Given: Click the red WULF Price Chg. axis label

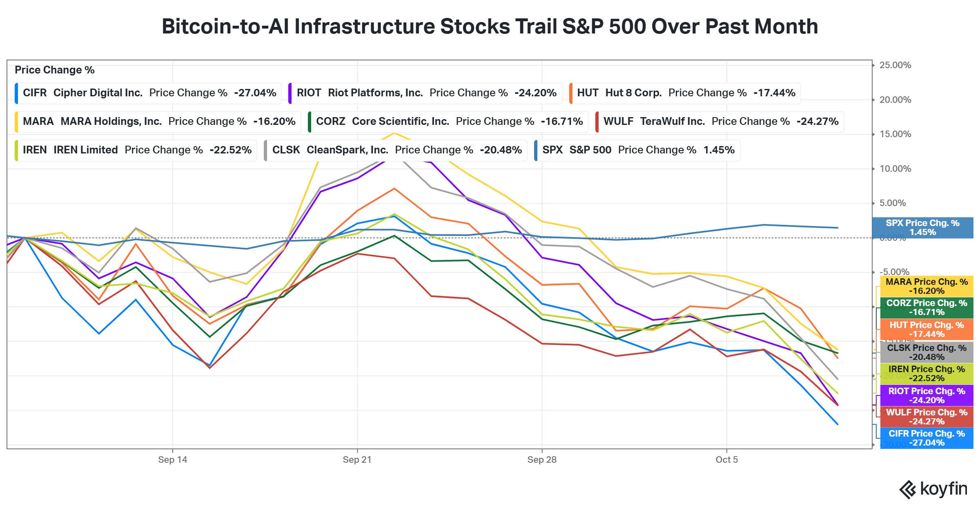Looking at the screenshot, I should [927, 417].
